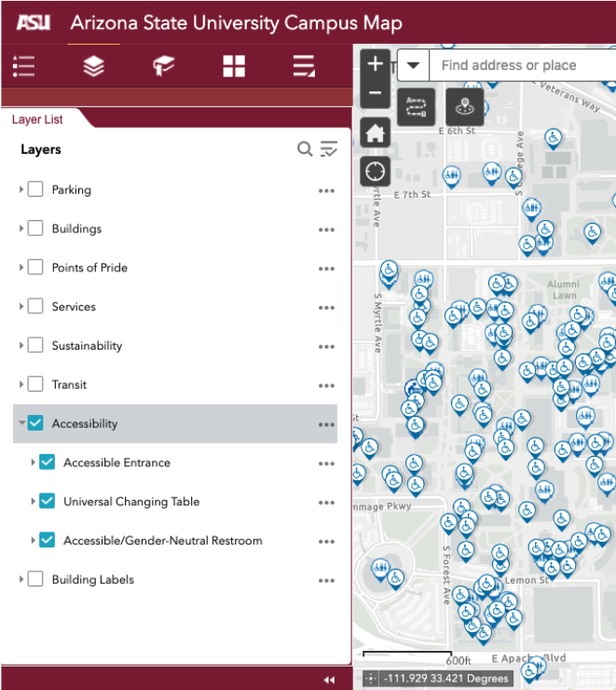Enable the Services layer checkbox
616x690 pixels.
pos(35,306)
